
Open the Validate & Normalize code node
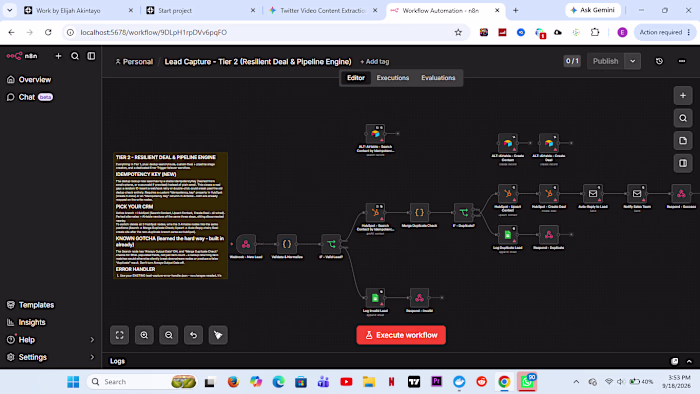pos(287,244)
